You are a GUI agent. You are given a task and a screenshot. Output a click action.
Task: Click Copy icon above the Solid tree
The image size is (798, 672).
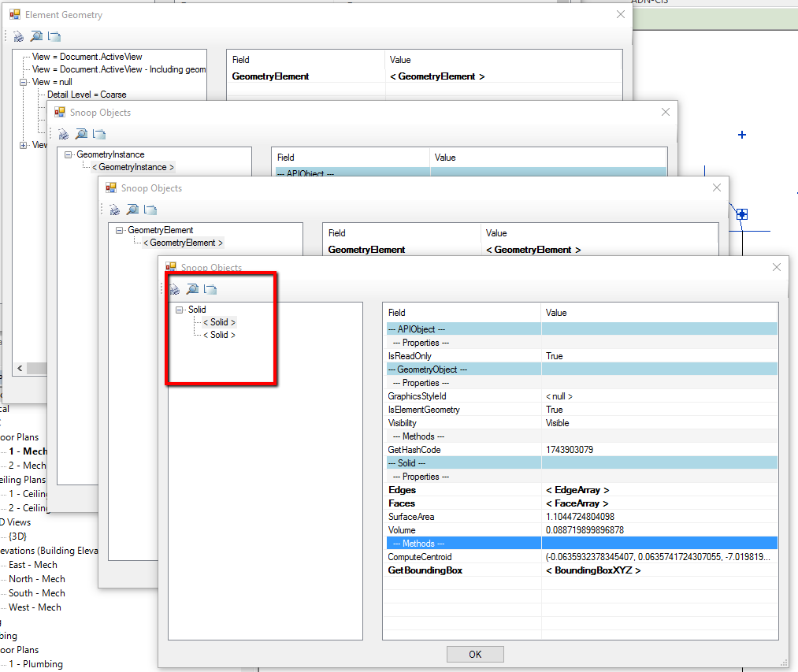click(x=210, y=289)
